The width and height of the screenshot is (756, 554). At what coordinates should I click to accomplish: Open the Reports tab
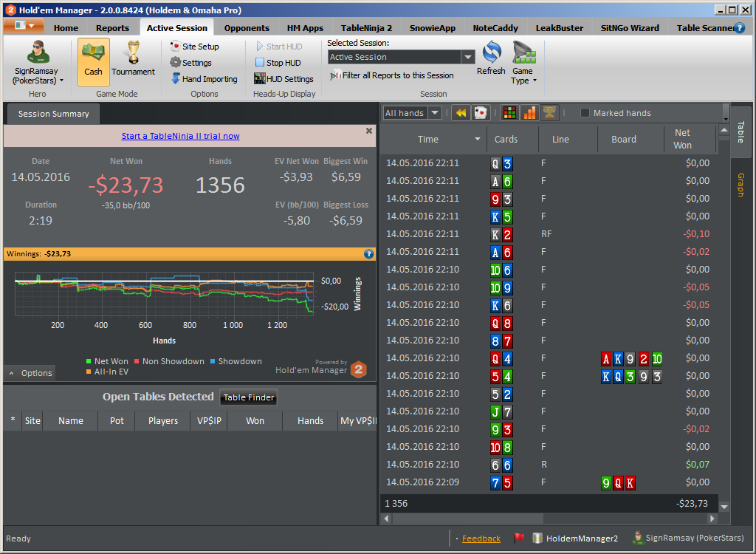coord(112,28)
